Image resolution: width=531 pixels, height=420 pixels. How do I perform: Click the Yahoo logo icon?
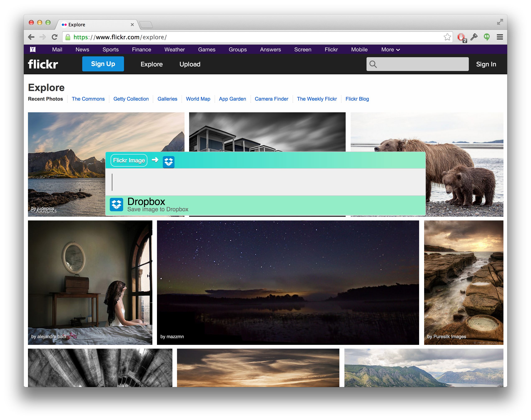coord(33,49)
